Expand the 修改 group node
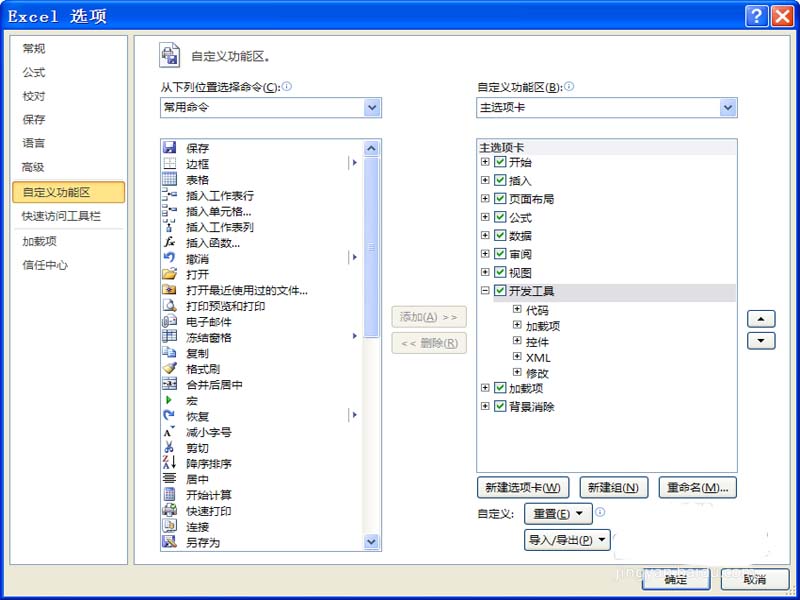Image resolution: width=800 pixels, height=600 pixels. coord(517,372)
